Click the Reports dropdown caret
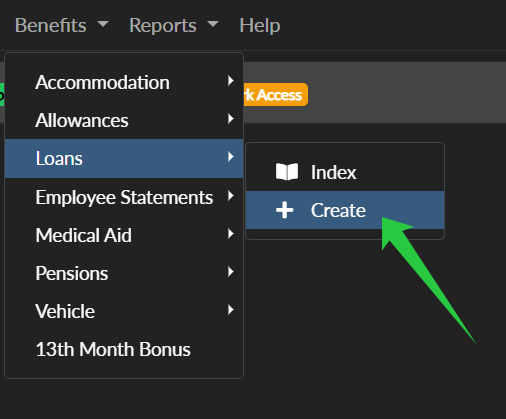Screen dimensions: 506x419 pyautogui.click(x=213, y=24)
